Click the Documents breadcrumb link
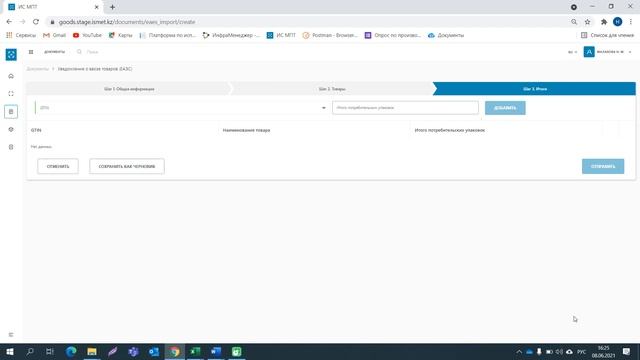The image size is (640, 360). (38, 69)
